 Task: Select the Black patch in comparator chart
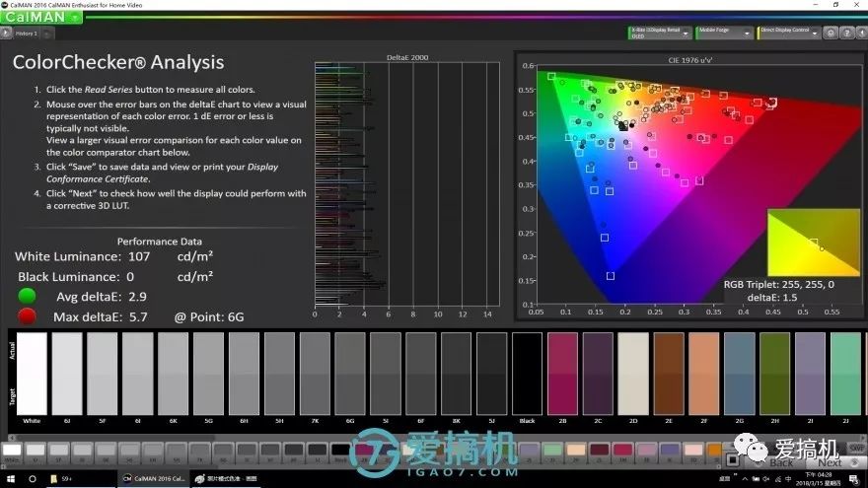pyautogui.click(x=527, y=374)
